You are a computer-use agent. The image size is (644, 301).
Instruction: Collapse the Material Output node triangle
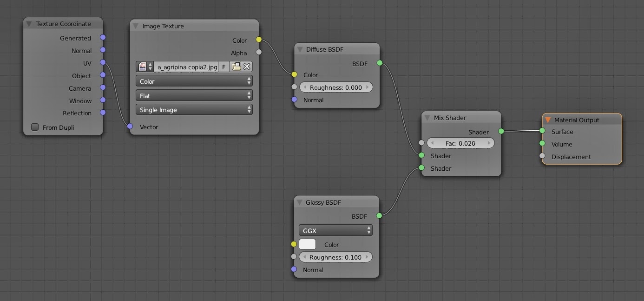[x=548, y=120]
